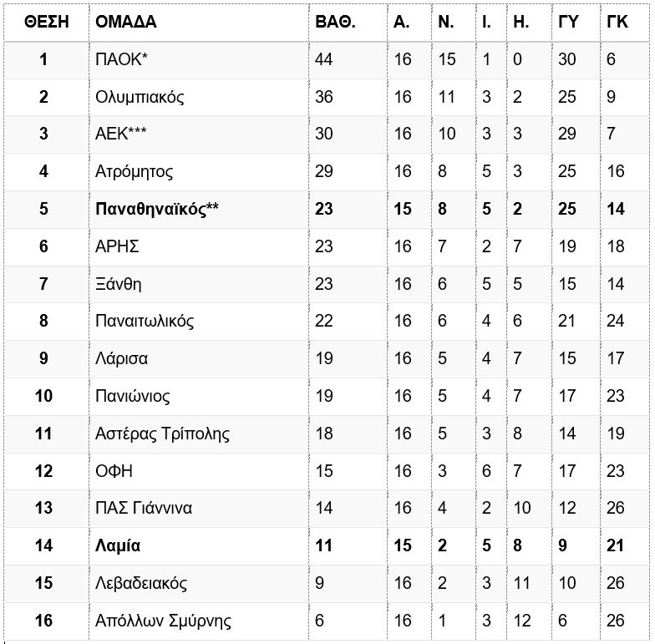Screen dimensions: 655x644
Task: Click the ΟΜΑΔΑ column header
Action: (125, 22)
